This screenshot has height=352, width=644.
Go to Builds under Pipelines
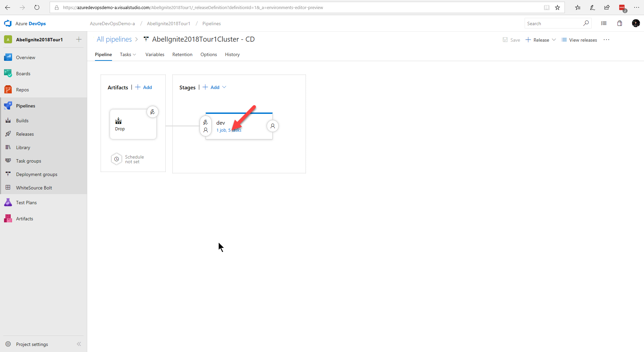click(x=22, y=121)
